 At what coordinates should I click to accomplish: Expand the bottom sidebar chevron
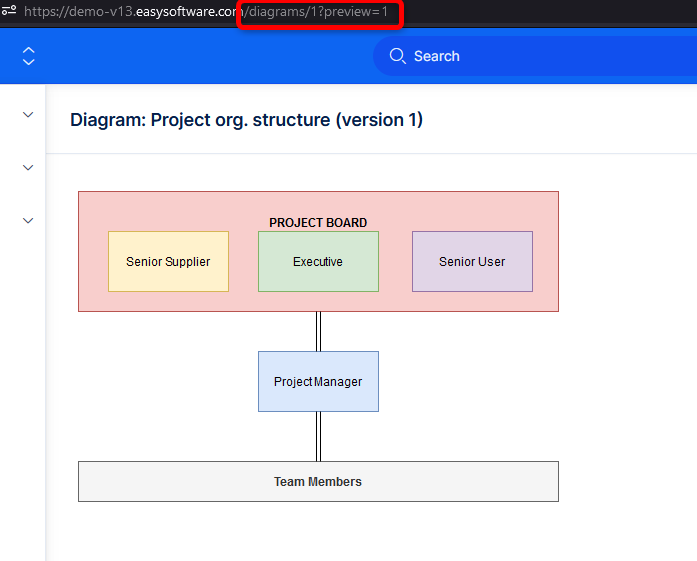click(x=28, y=221)
